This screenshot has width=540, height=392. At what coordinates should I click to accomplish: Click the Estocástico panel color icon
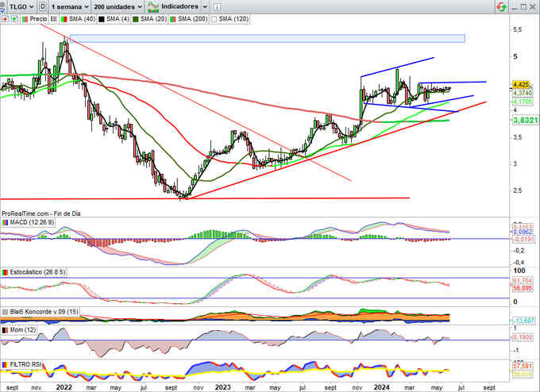(6, 272)
